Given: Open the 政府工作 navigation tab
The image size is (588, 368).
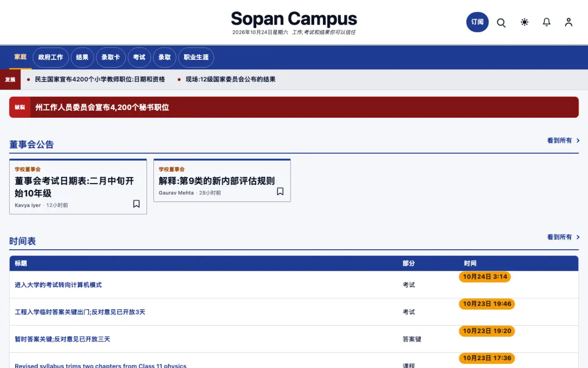Looking at the screenshot, I should [x=50, y=57].
